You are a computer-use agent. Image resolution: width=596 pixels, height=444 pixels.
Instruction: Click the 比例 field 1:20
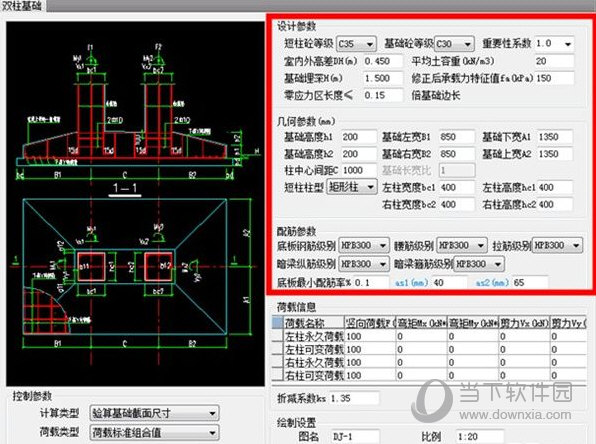tap(480, 437)
